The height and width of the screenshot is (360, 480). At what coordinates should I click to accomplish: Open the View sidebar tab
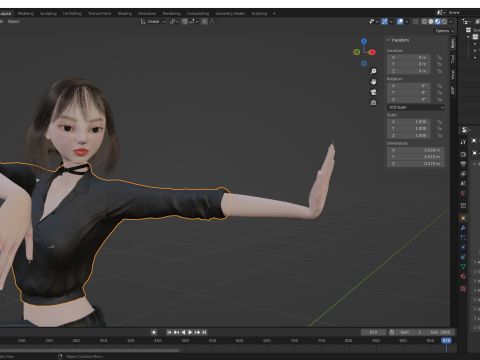click(453, 75)
